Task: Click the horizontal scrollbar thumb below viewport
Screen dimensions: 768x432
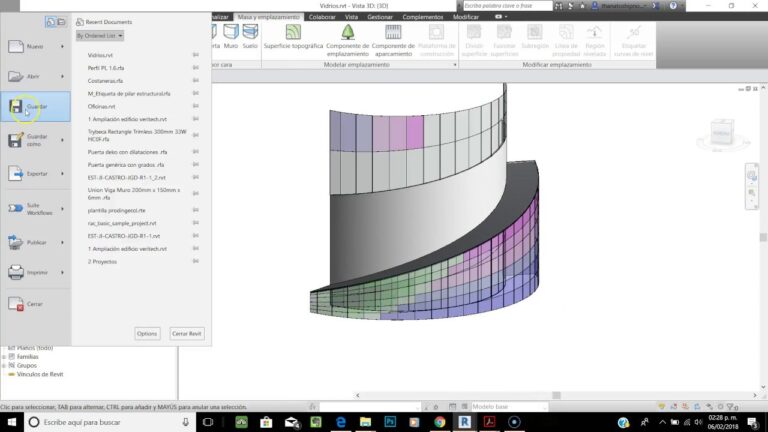Action: 556,395
